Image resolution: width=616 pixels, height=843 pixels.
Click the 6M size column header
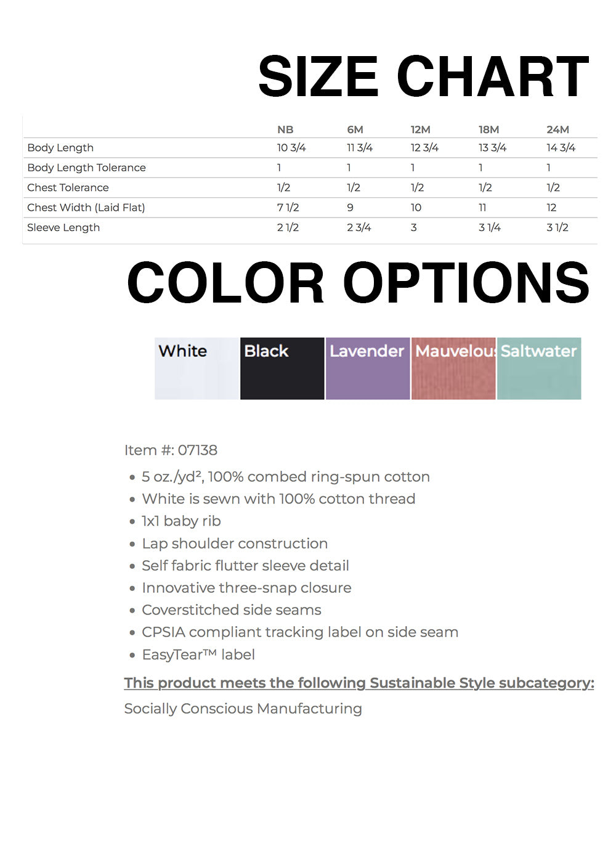(x=355, y=129)
